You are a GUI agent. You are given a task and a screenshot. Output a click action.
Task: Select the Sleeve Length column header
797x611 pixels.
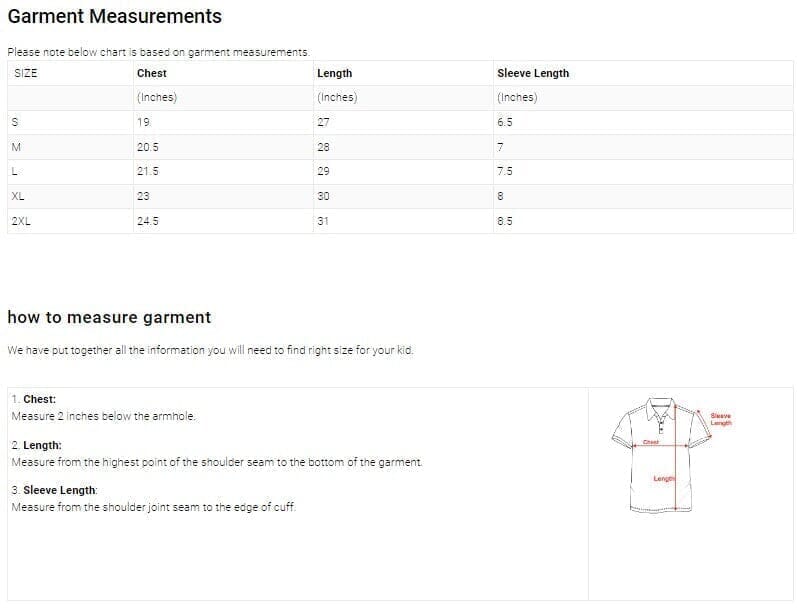click(x=533, y=73)
